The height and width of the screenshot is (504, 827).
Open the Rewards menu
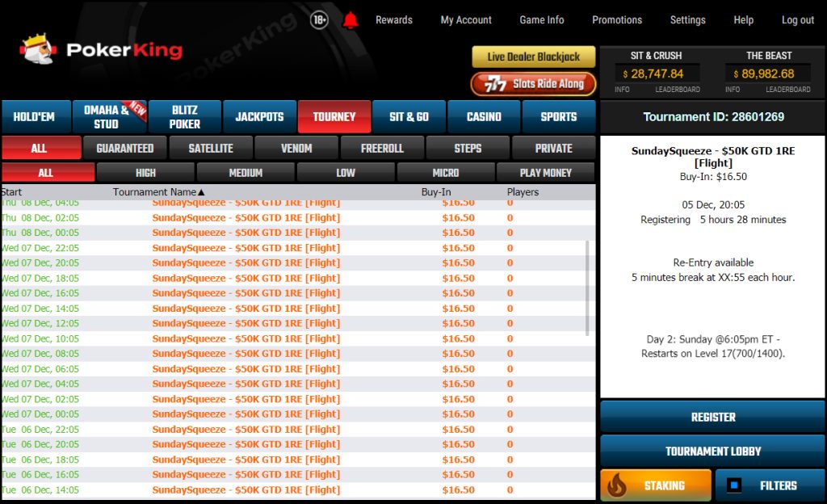(394, 20)
